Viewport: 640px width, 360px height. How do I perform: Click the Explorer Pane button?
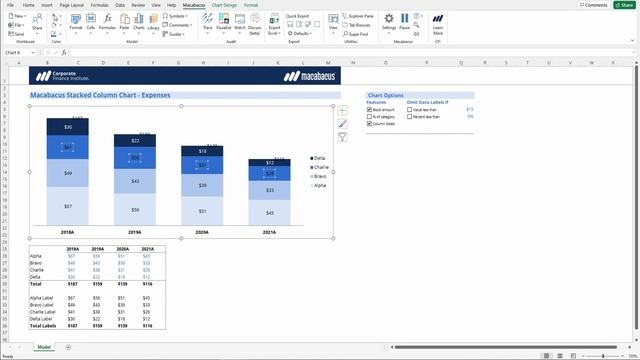pyautogui.click(x=358, y=16)
